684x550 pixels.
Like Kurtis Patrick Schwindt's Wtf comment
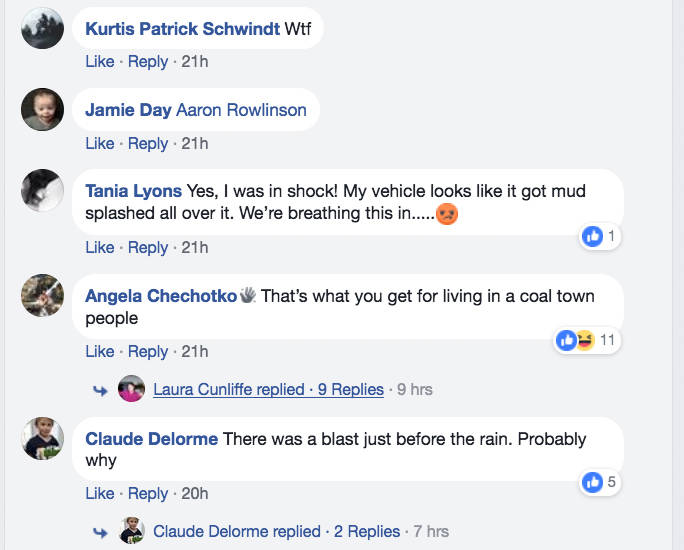coord(99,61)
